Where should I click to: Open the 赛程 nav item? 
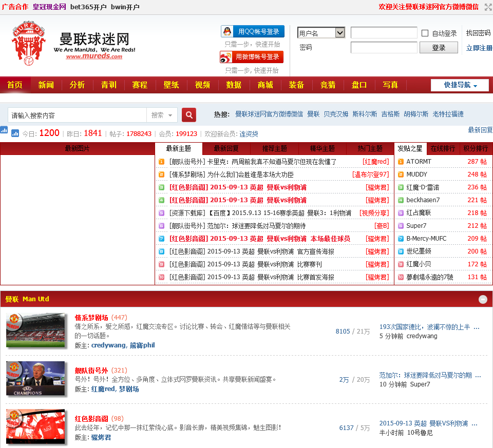(x=140, y=85)
